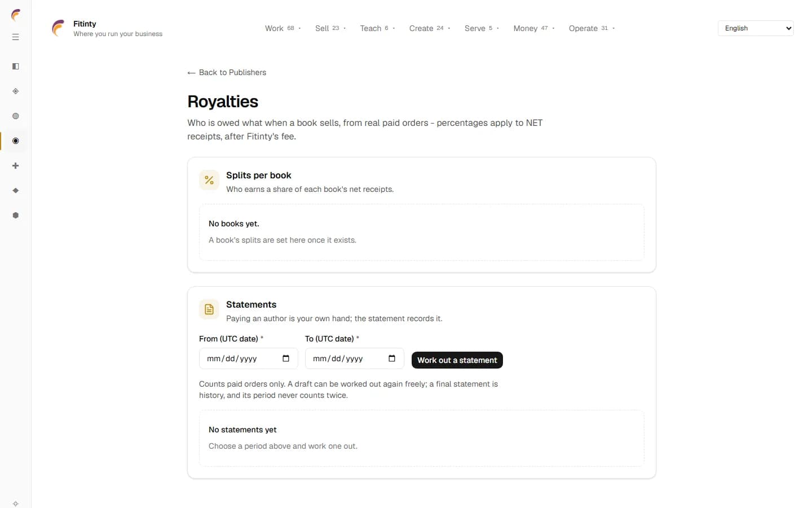The image size is (812, 508).
Task: Click the Fitinty brand name link
Action: (x=85, y=24)
